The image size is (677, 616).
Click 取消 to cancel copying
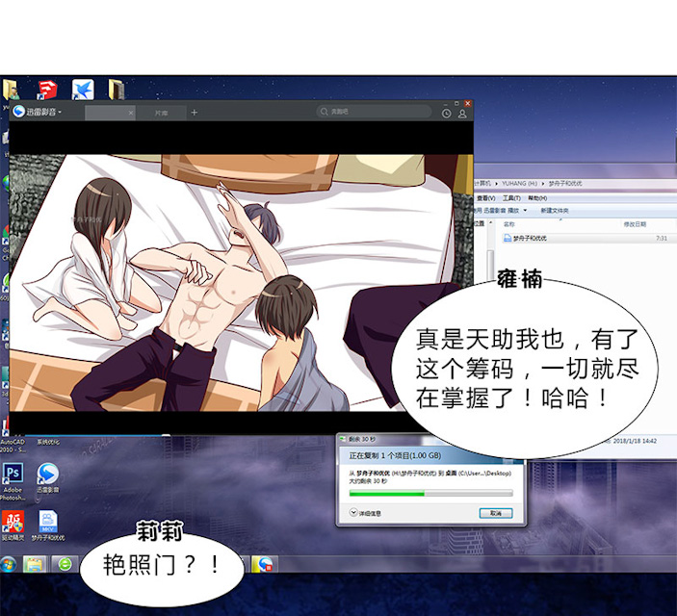tap(496, 513)
